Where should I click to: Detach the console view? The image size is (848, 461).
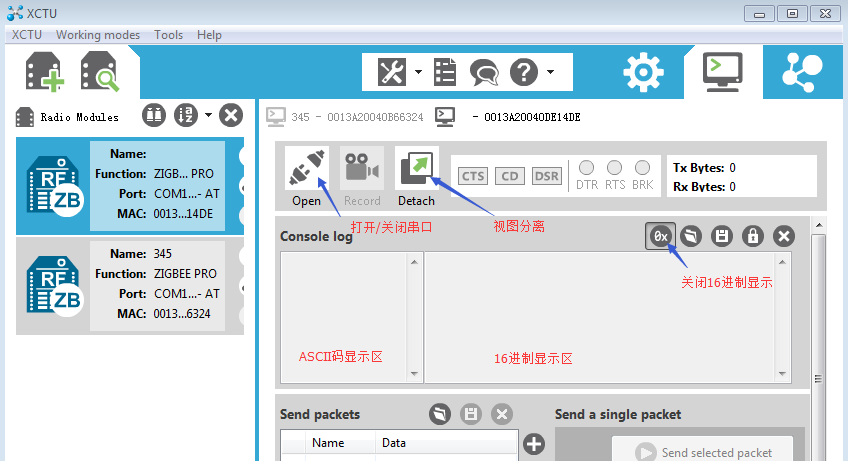416,177
